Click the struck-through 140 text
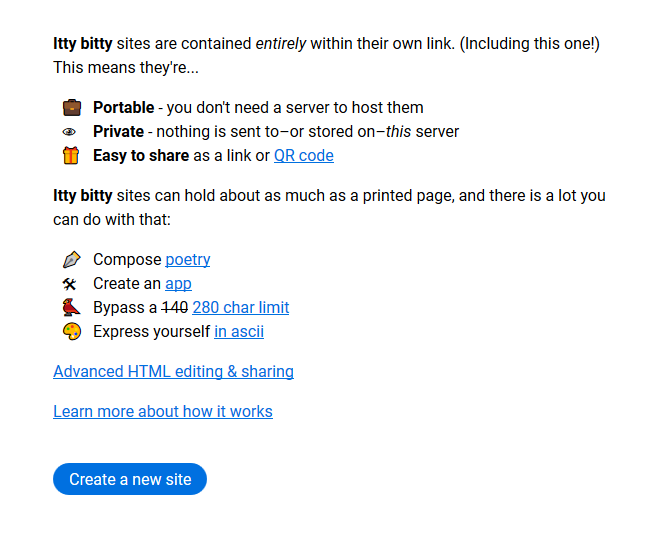 point(175,307)
